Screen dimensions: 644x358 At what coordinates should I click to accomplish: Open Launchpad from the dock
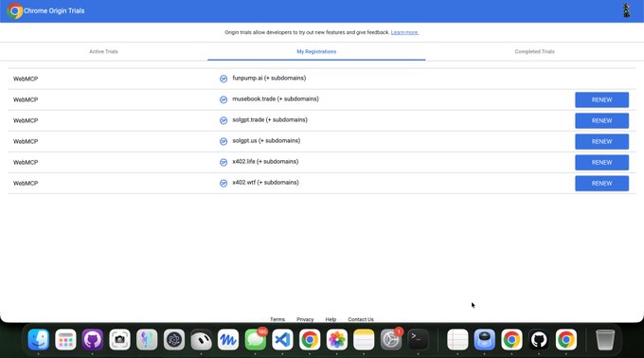(65, 339)
